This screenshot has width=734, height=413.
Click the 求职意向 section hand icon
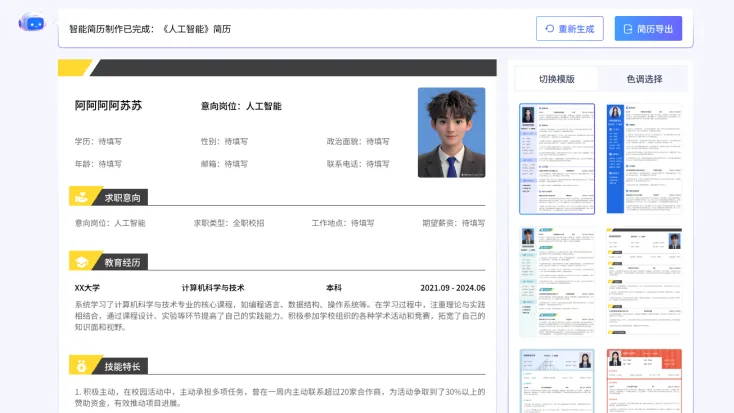(x=81, y=197)
